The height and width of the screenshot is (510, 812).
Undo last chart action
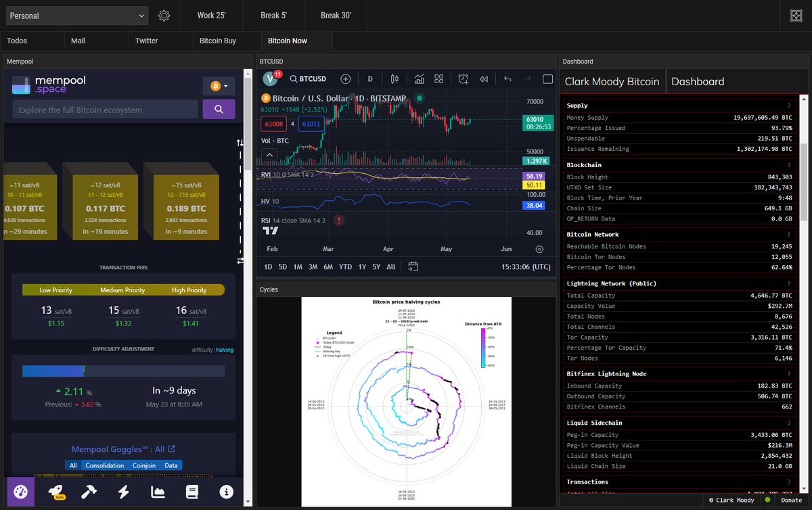tap(507, 79)
